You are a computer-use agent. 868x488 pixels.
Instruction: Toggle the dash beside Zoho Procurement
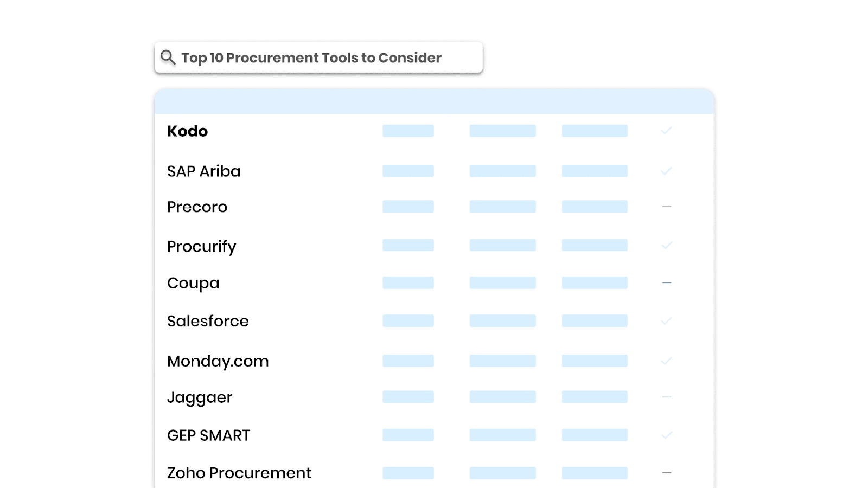pos(666,473)
